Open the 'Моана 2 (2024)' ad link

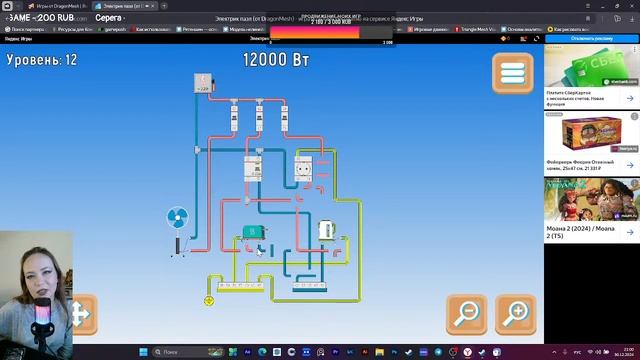(x=580, y=232)
